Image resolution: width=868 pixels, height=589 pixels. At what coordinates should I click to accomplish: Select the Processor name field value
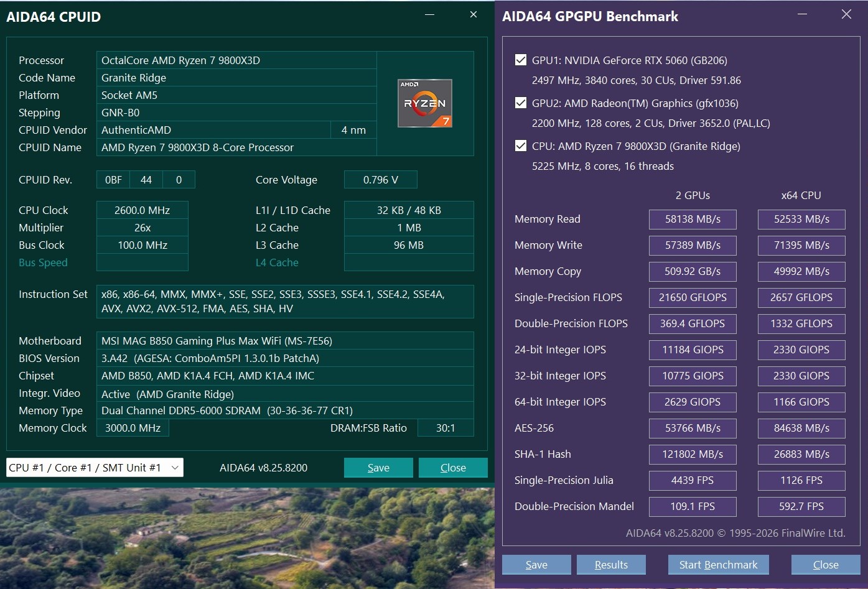pyautogui.click(x=236, y=60)
